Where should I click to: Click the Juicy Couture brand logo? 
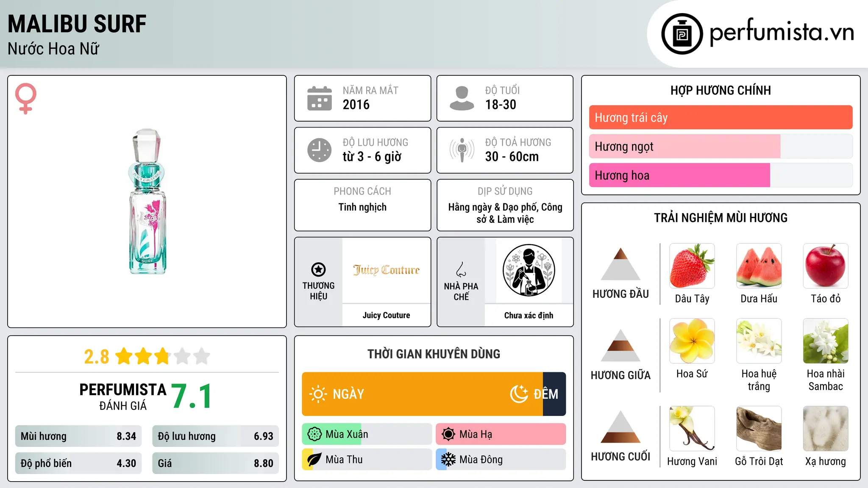(x=386, y=270)
